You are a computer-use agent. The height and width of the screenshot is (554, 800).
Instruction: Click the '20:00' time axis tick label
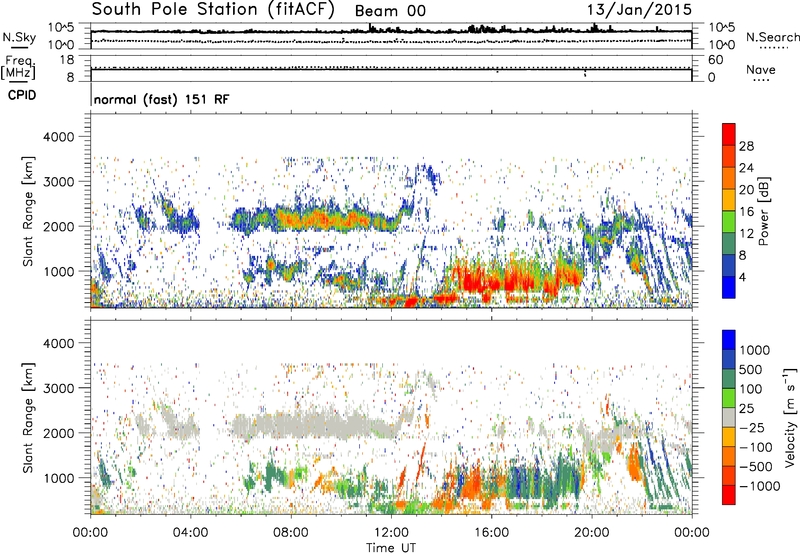592,533
